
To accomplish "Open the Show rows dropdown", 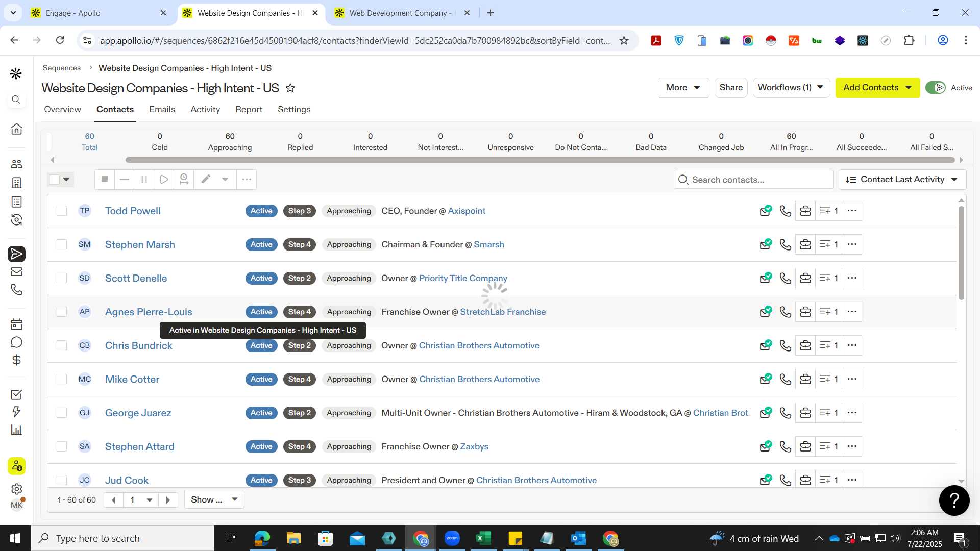I will pos(214,500).
